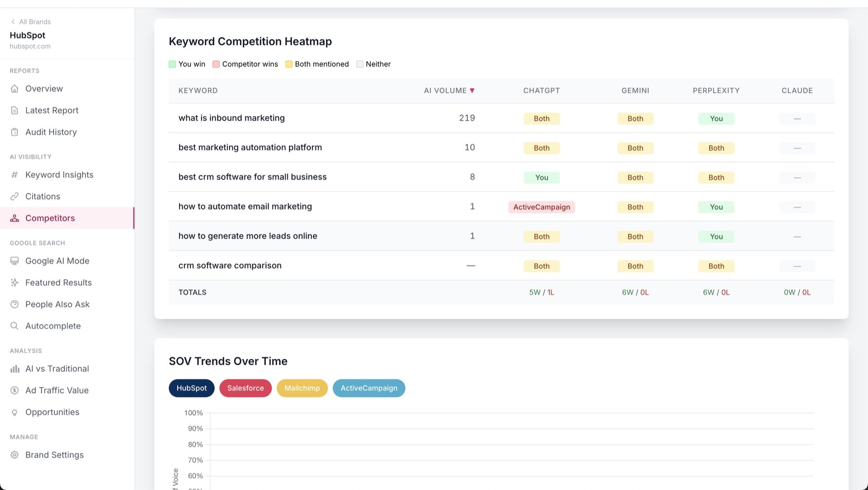This screenshot has height=490, width=868.
Task: Click 'best marketing automation platform' keyword
Action: 250,147
